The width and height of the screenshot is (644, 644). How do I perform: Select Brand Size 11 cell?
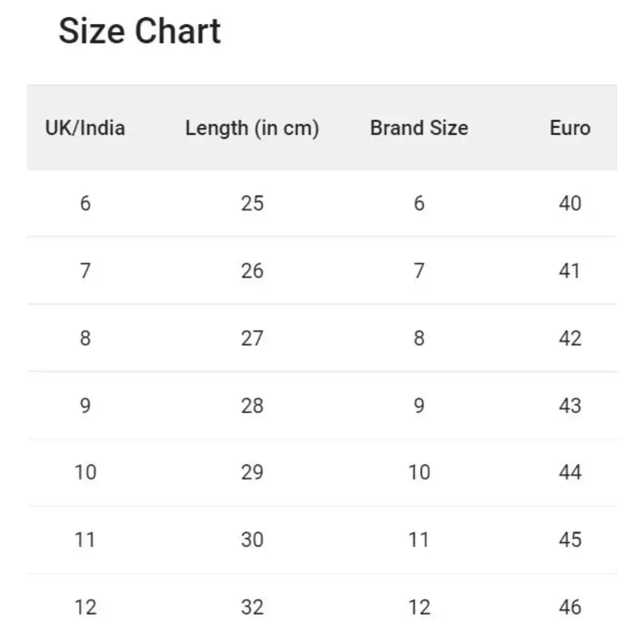click(419, 540)
